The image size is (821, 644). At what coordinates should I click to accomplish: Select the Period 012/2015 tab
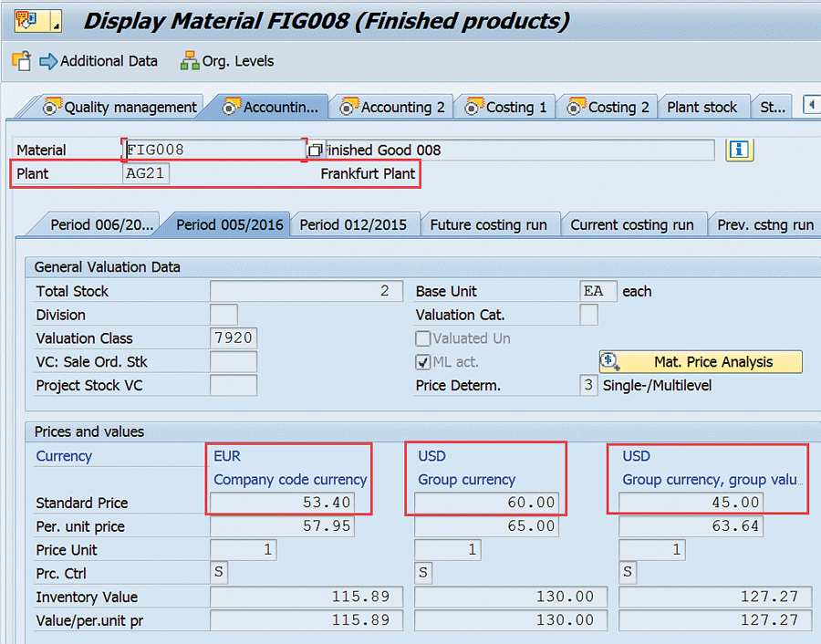353,224
